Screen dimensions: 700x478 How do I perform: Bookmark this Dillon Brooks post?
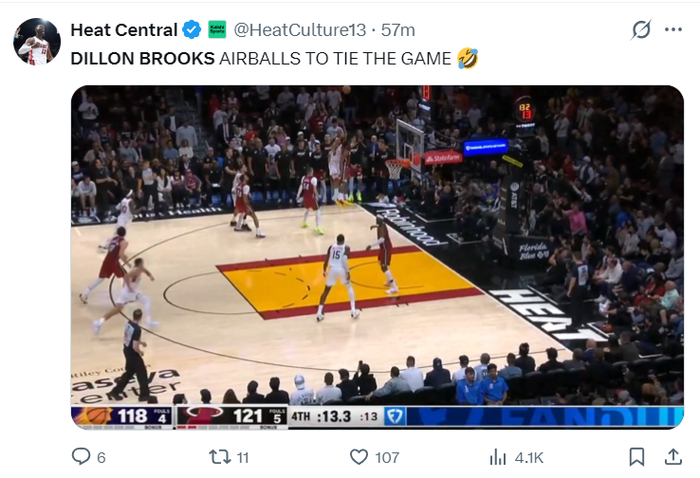pyautogui.click(x=636, y=457)
